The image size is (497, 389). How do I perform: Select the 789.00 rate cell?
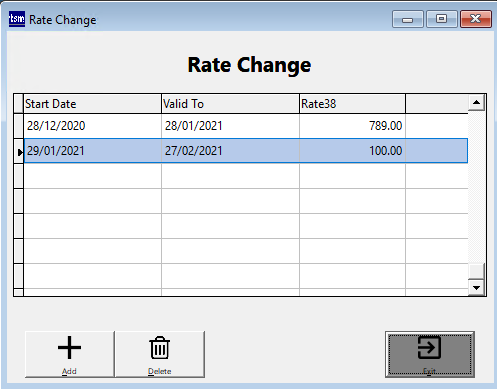click(x=352, y=126)
